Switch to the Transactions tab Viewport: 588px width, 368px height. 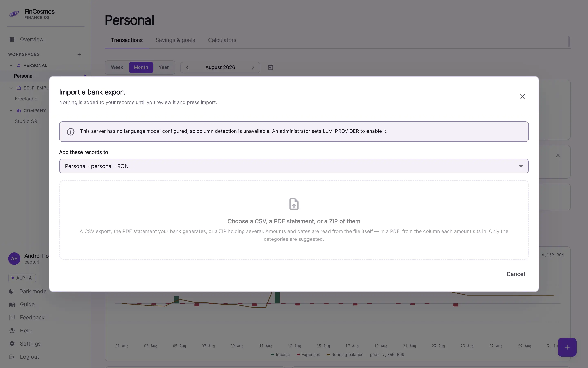pyautogui.click(x=127, y=40)
